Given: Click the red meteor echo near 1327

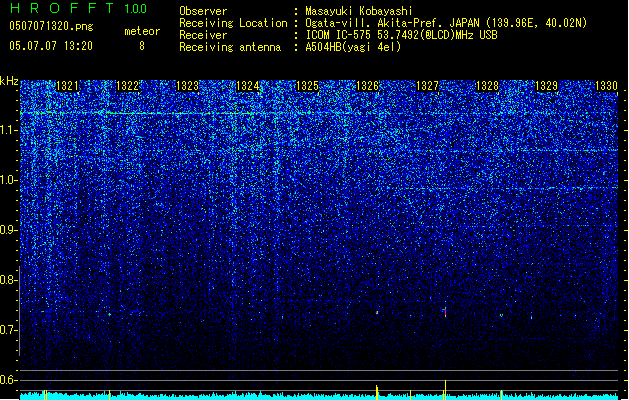Looking at the screenshot, I should [x=445, y=312].
